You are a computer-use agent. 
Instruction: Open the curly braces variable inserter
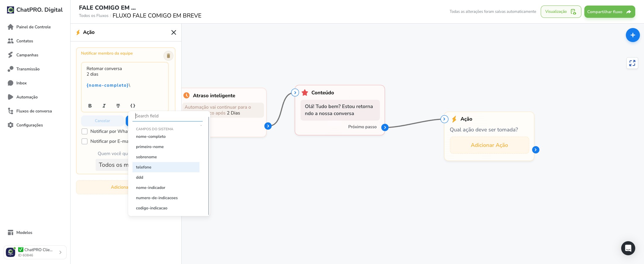133,106
